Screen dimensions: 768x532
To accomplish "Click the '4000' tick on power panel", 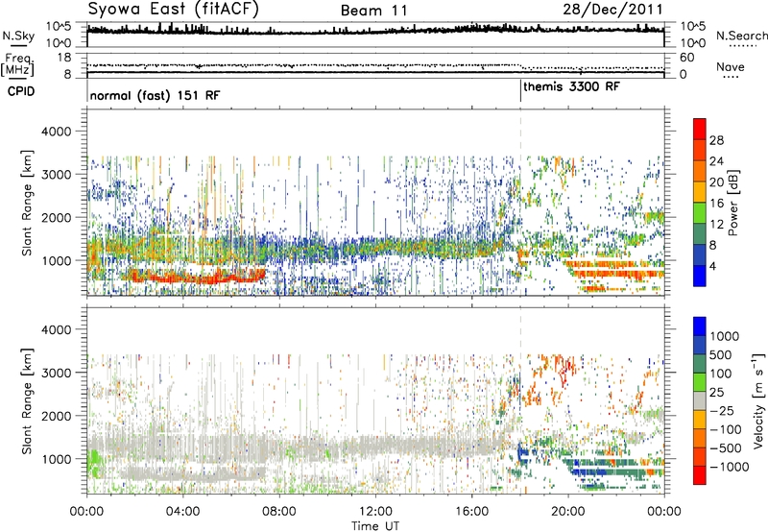I will (x=56, y=132).
